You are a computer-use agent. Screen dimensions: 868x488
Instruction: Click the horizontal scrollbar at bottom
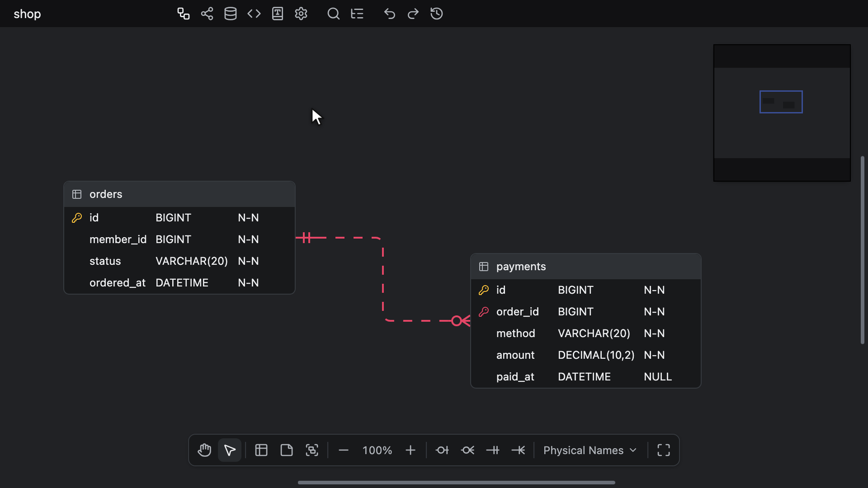pyautogui.click(x=457, y=483)
